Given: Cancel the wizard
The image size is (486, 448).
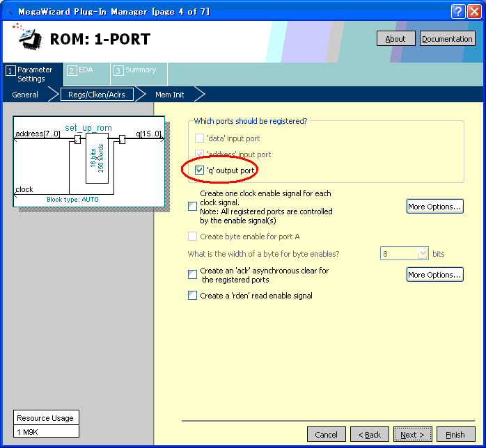Looking at the screenshot, I should point(326,435).
